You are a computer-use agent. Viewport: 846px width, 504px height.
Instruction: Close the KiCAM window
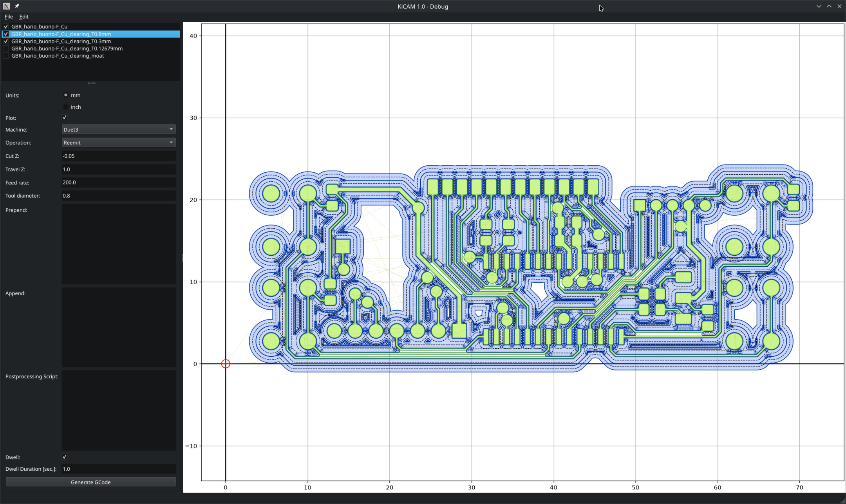click(x=839, y=6)
